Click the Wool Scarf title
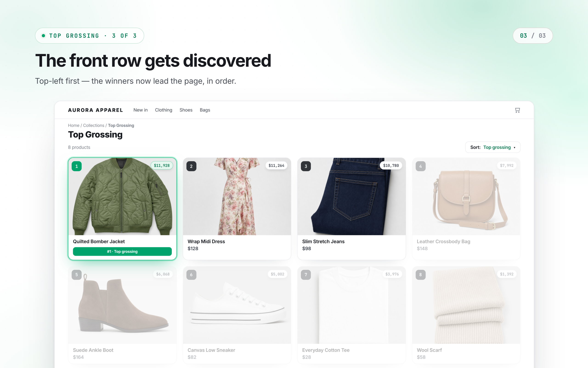Image resolution: width=588 pixels, height=368 pixels. [429, 350]
